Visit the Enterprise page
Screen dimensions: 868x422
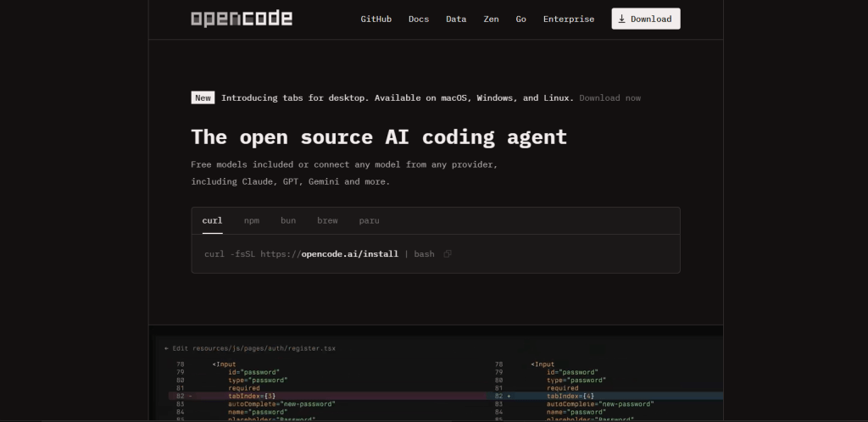(569, 19)
